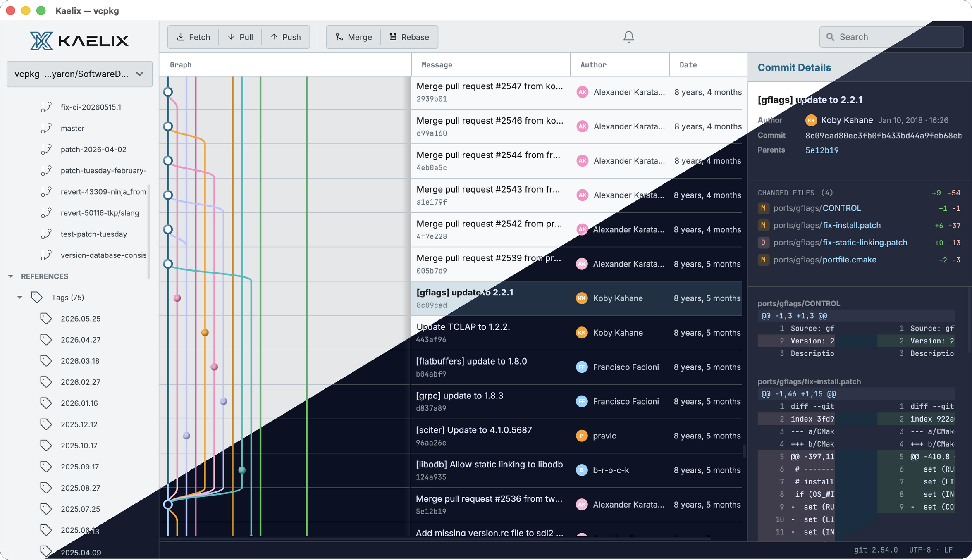Select tag 2025.12.12
The width and height of the screenshot is (972, 560).
(x=79, y=424)
